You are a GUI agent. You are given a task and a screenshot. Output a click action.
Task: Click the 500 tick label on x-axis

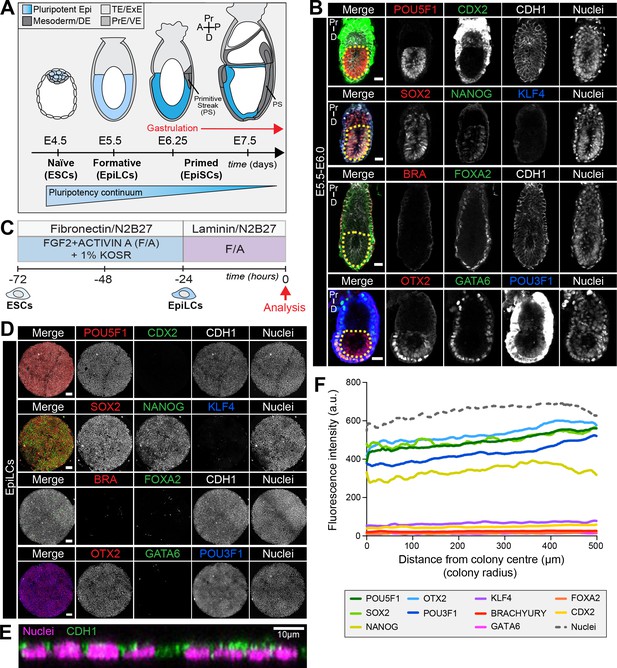click(x=596, y=546)
